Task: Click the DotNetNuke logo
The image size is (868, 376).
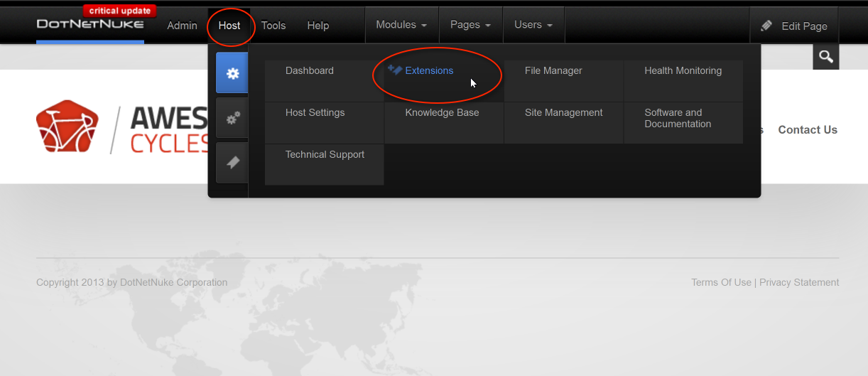Action: pos(90,24)
